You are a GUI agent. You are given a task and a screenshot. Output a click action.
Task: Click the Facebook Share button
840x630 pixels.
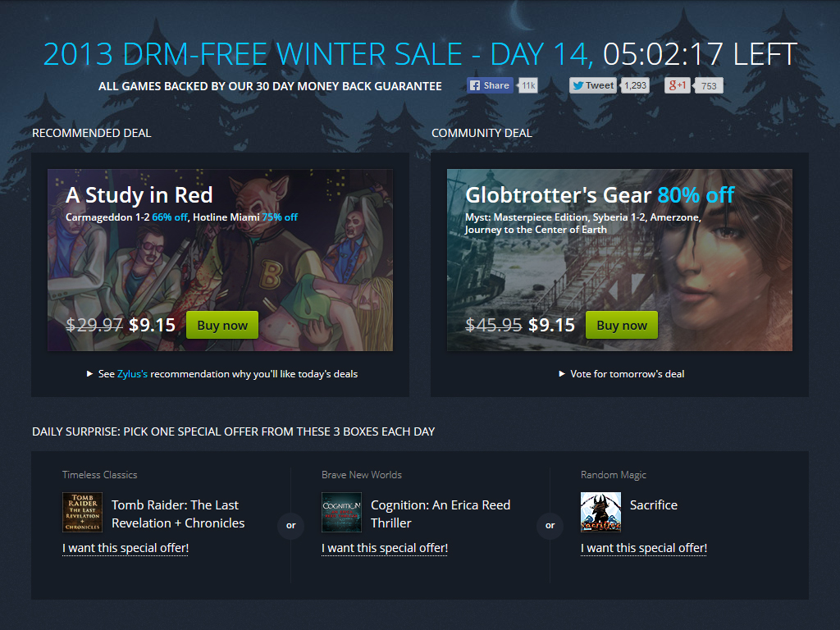tap(490, 85)
